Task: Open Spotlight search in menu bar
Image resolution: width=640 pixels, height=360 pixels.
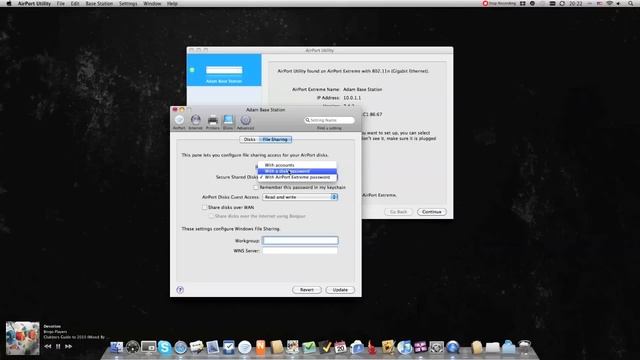Action: point(631,3)
